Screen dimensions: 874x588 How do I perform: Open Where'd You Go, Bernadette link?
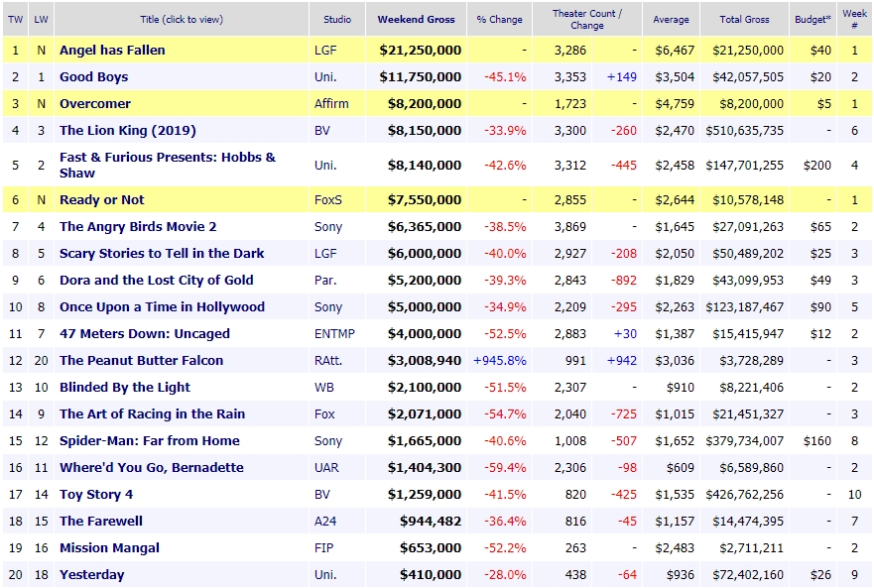(152, 467)
